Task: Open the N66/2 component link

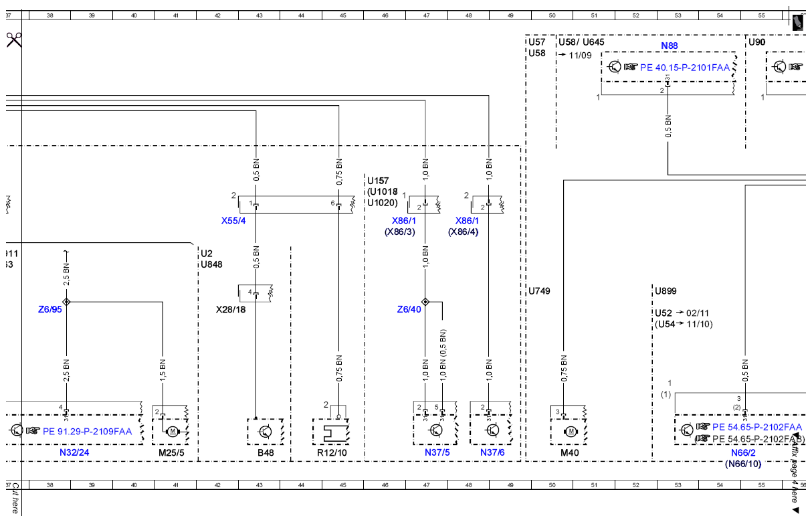Action: coord(742,452)
